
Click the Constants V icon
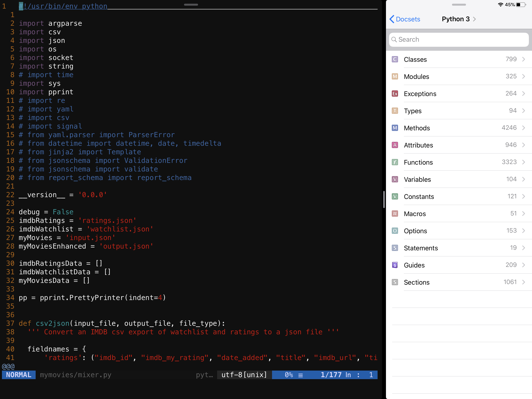pyautogui.click(x=395, y=196)
